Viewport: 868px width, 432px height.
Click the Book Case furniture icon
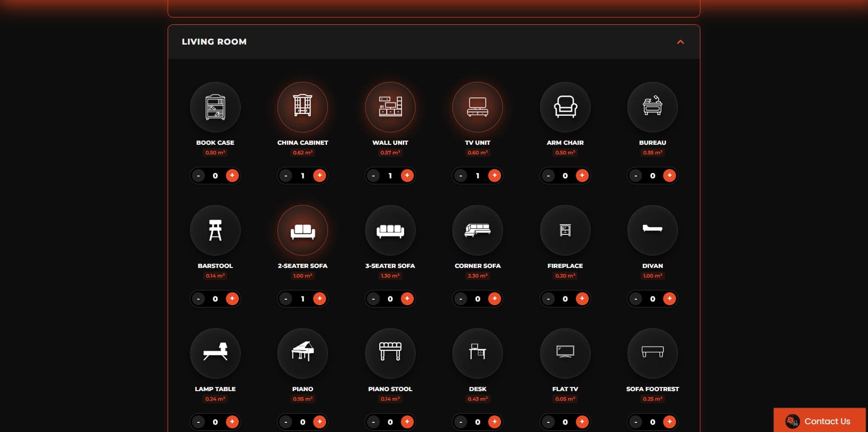(215, 107)
